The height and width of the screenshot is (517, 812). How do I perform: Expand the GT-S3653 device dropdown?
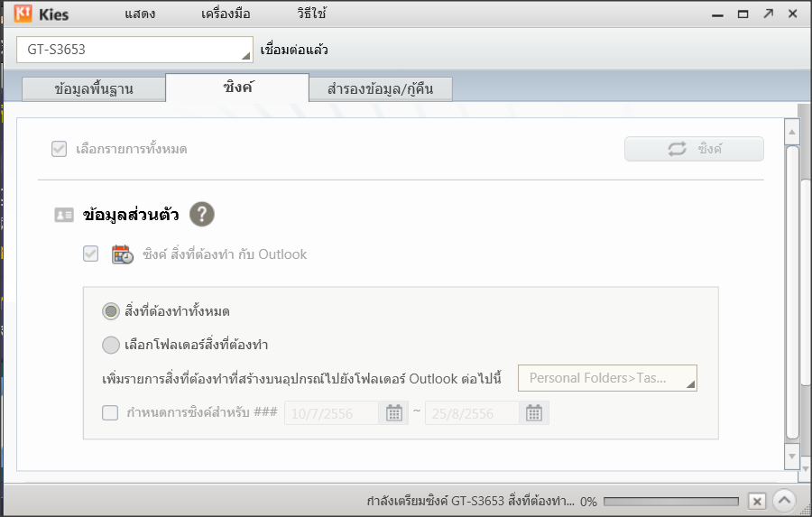pos(134,50)
